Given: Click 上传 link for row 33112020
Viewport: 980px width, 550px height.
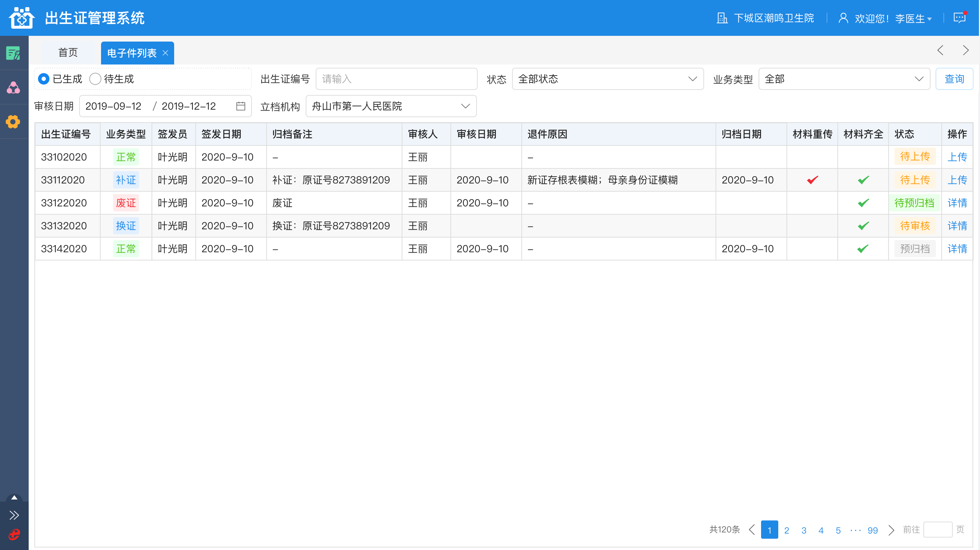Looking at the screenshot, I should 957,180.
